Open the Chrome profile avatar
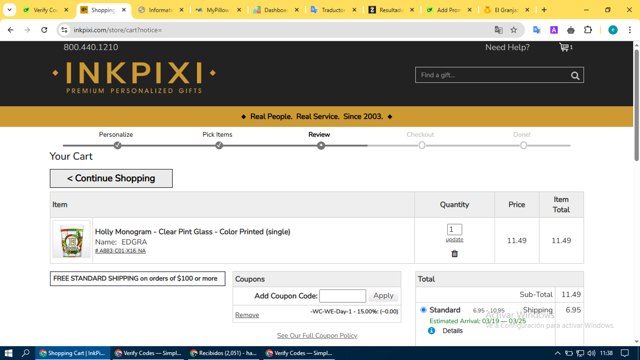The width and height of the screenshot is (640, 360). coord(613,30)
